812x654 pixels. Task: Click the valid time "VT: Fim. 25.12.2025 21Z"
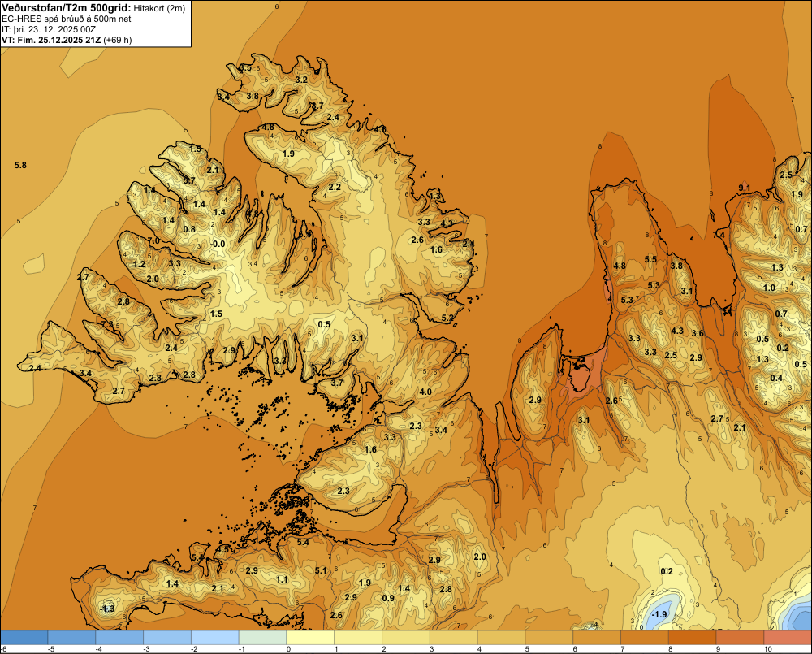(51, 40)
